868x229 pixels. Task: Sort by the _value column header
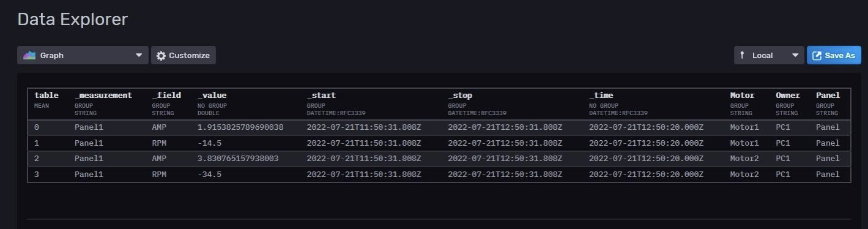pos(212,96)
